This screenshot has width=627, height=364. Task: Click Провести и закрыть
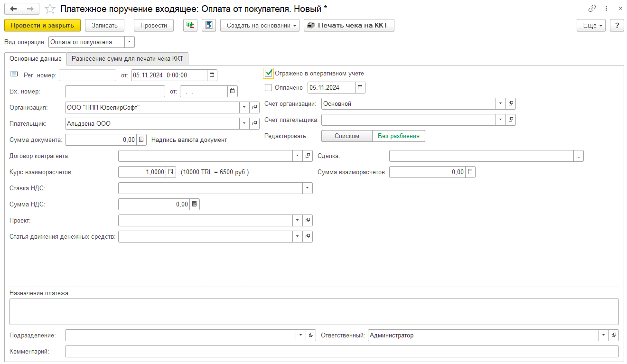point(42,25)
